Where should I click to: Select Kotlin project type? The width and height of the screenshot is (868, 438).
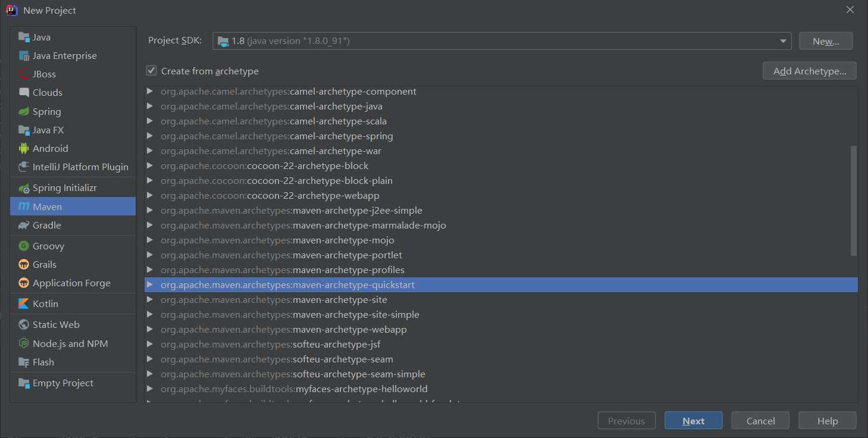pyautogui.click(x=73, y=304)
